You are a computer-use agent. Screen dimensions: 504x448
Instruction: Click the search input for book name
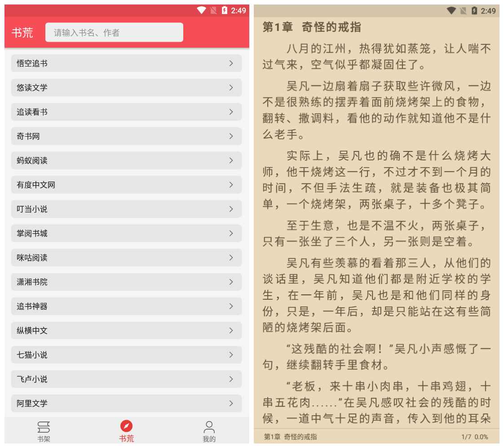coord(114,32)
